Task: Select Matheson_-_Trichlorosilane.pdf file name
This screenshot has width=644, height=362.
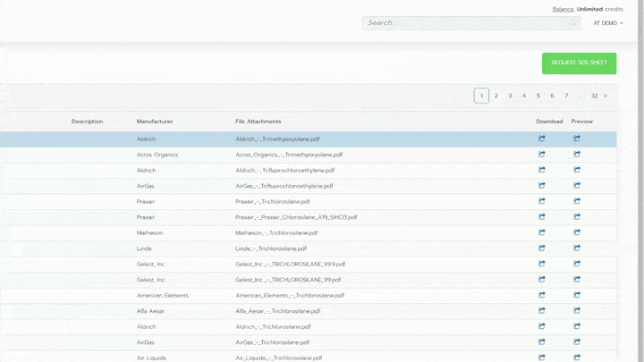Action: [x=276, y=232]
